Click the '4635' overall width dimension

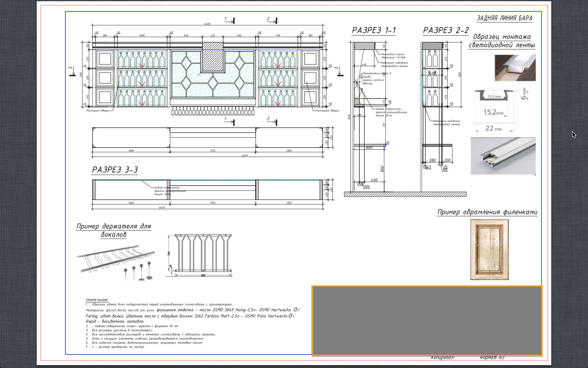207,24
